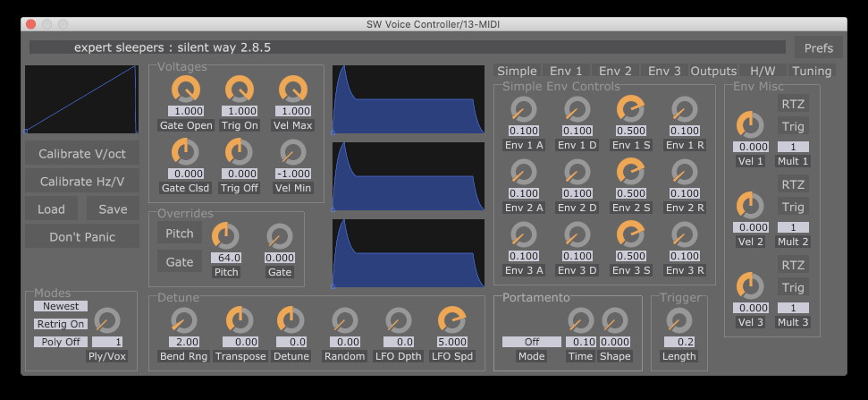The height and width of the screenshot is (400, 868).
Task: Toggle RTZ above Mult 3
Action: click(793, 265)
